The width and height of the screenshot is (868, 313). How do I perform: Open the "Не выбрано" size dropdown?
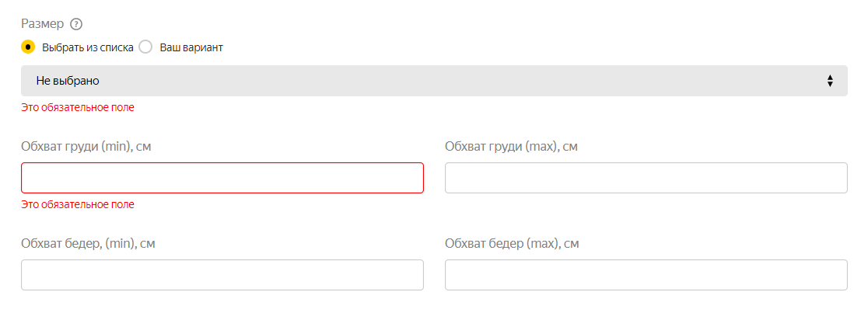point(434,81)
